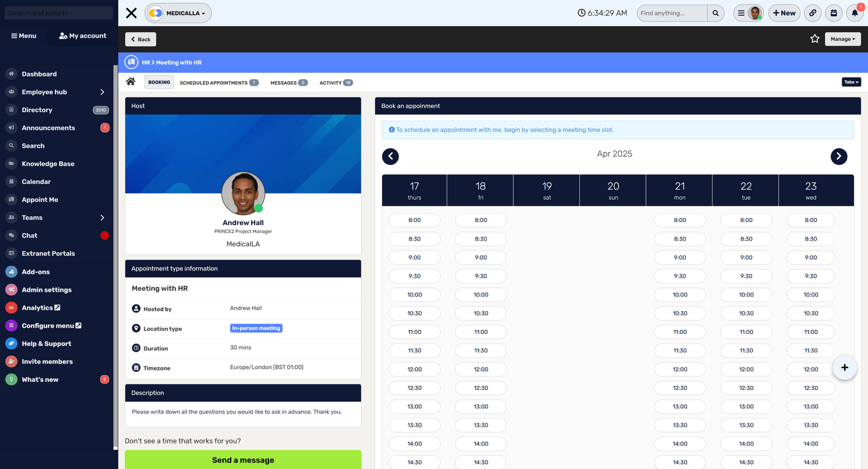Close the sidebar with the X icon
The height and width of the screenshot is (469, 868).
131,13
